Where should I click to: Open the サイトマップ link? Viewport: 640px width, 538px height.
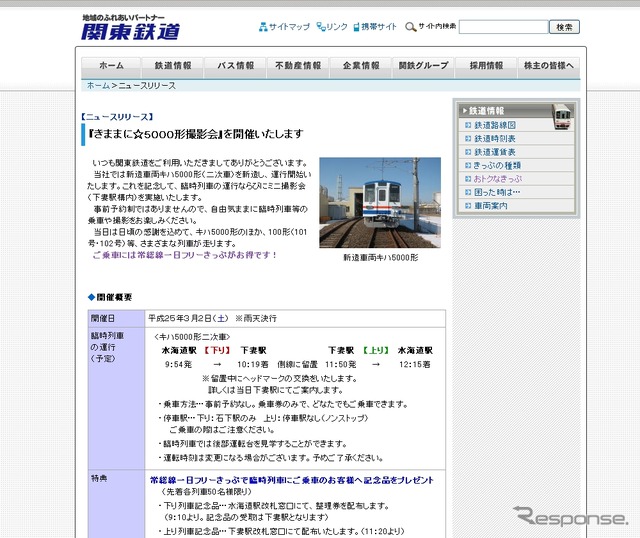[x=289, y=27]
